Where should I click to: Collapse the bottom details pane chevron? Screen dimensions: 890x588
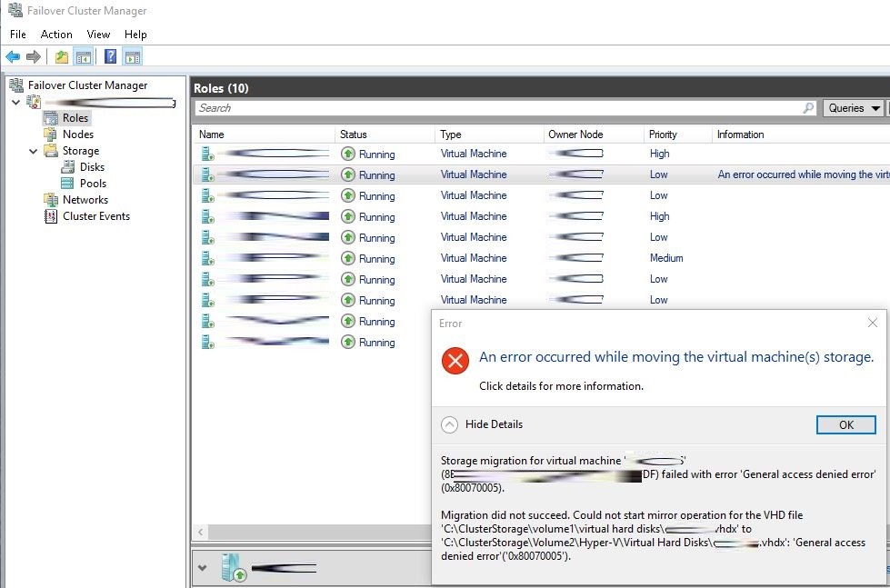(202, 569)
